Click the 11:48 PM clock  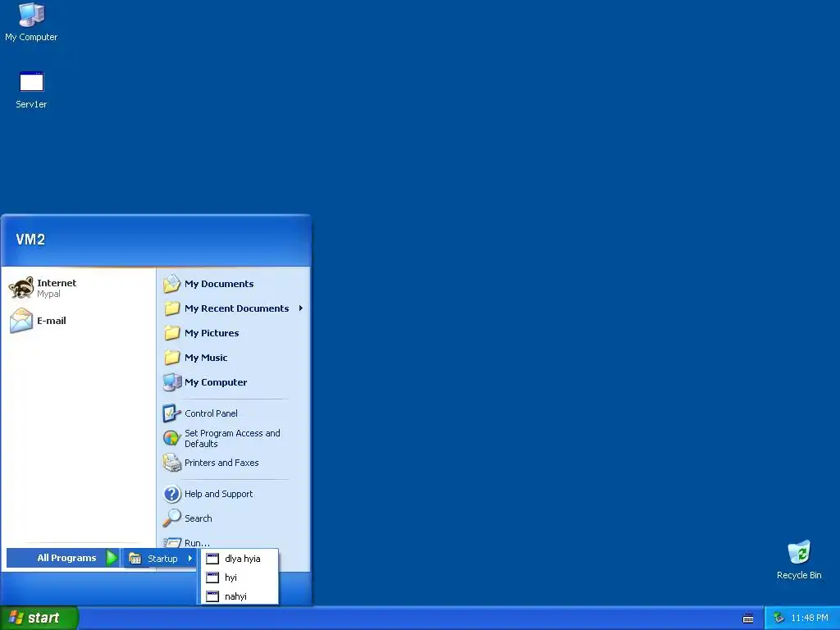click(809, 619)
